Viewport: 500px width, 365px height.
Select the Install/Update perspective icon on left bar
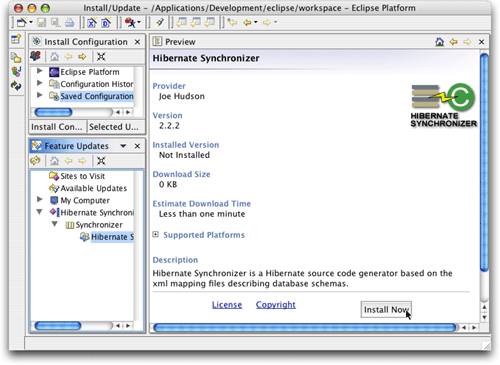point(16,86)
